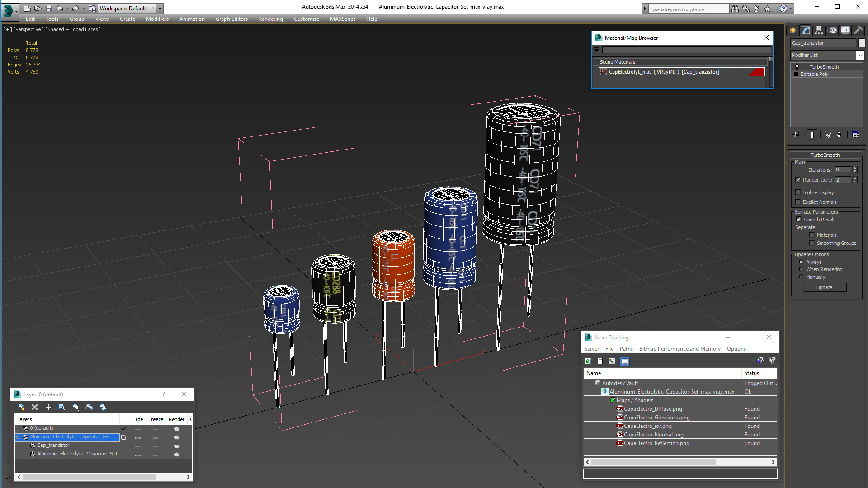Open the Modifiers menu

[157, 19]
